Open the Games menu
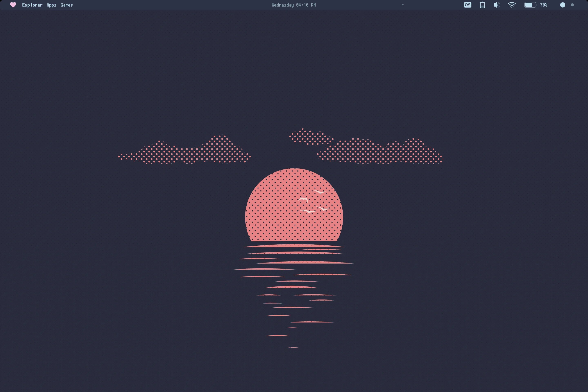The width and height of the screenshot is (588, 392). click(67, 5)
